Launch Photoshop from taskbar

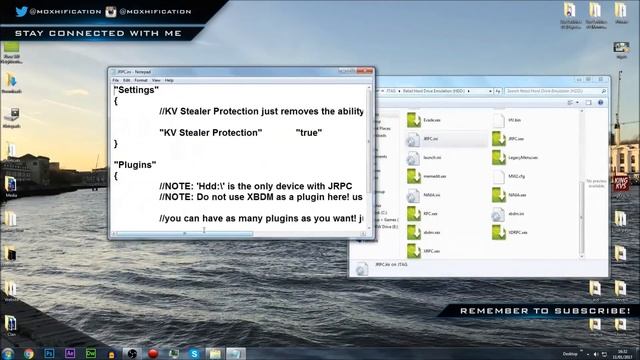(49, 353)
